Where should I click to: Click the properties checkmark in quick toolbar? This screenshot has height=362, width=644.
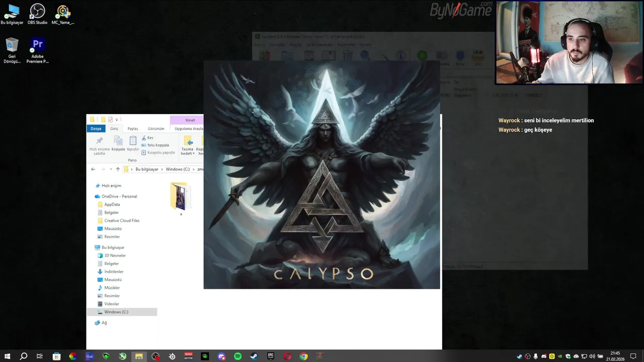[110, 120]
